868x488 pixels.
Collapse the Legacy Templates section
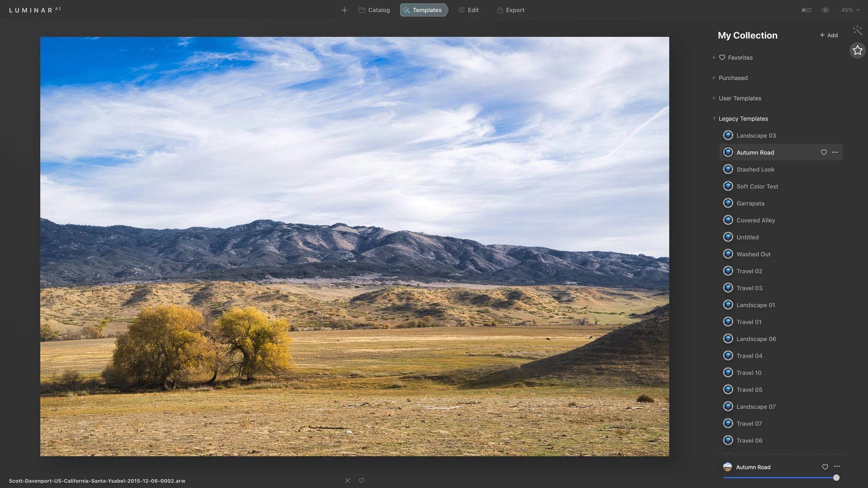tap(714, 118)
